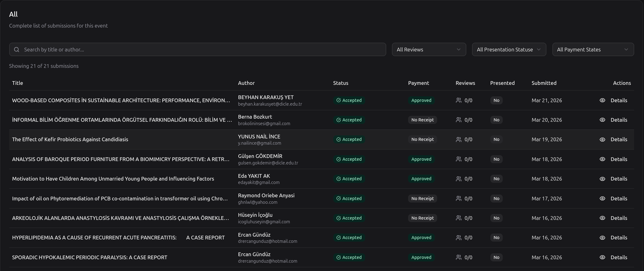Image resolution: width=644 pixels, height=271 pixels.
Task: Click title INFORMAL BİLİM ÖĞRENME ORTAMLARINDA
Action: 122,120
